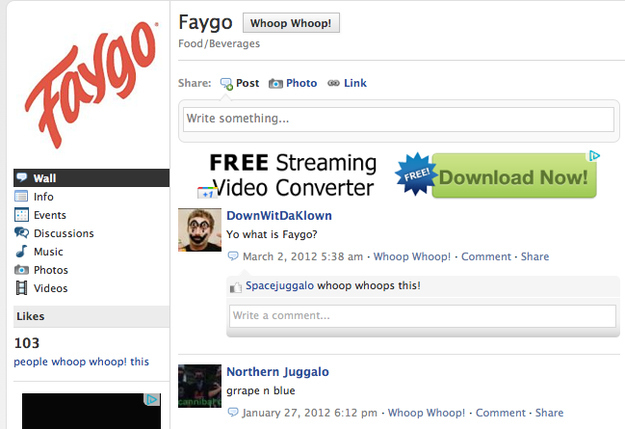625x429 pixels.
Task: Click the Info page icon
Action: [x=21, y=196]
